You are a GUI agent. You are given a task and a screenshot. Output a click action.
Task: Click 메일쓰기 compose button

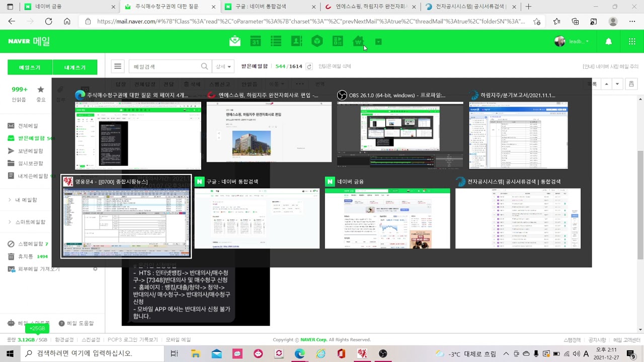[x=30, y=67]
